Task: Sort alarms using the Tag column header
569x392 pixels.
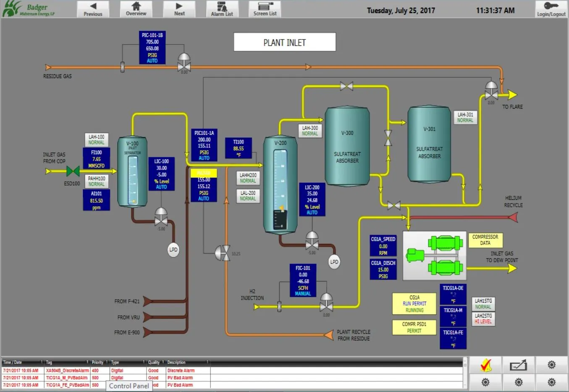Action: point(49,362)
